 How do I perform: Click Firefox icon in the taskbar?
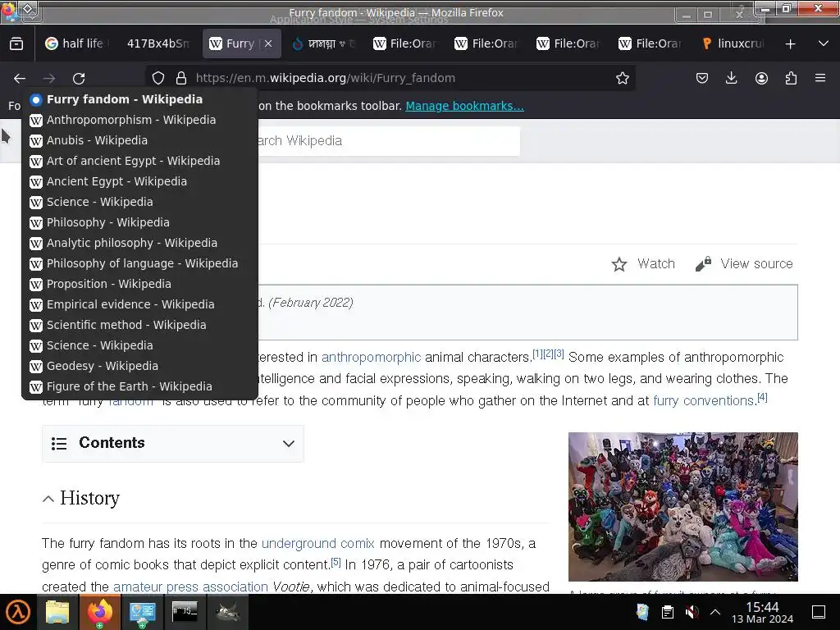coord(99,612)
